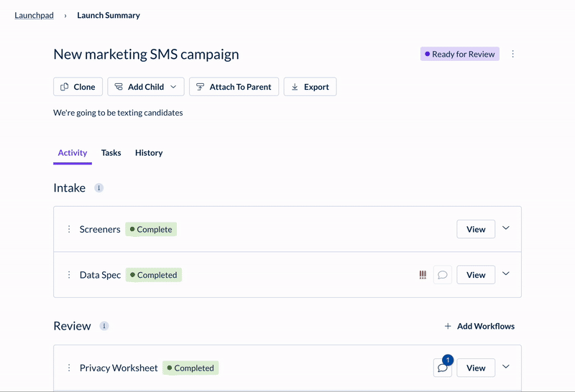Screen dimensions: 575x392
Task: Expand the Privacy Worksheet row chevron
Action: tap(506, 367)
